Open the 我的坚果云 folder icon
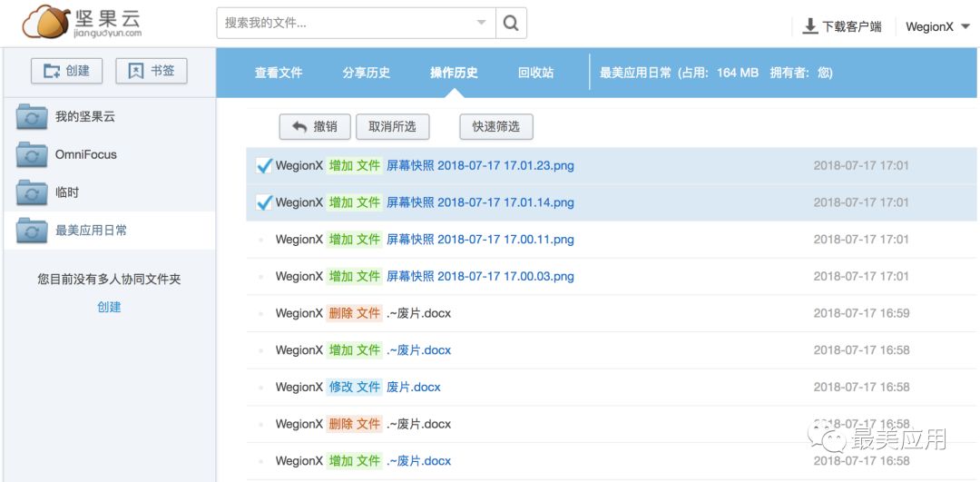This screenshot has height=482, width=980. coord(31,117)
